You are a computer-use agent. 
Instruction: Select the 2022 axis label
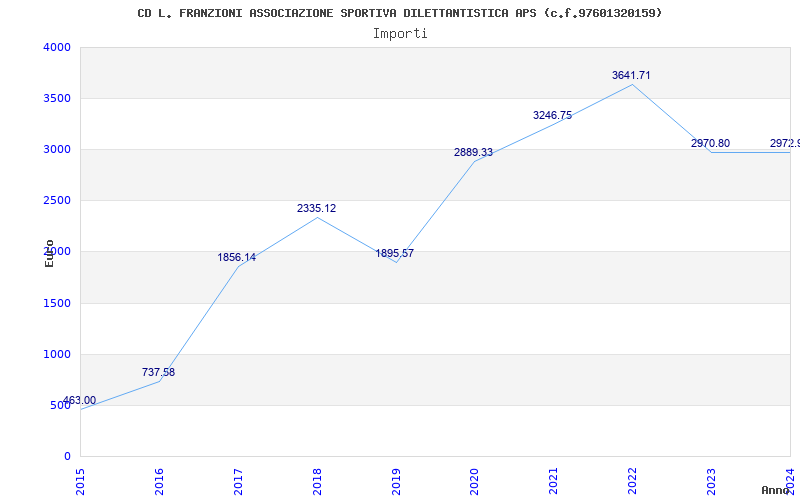(633, 481)
